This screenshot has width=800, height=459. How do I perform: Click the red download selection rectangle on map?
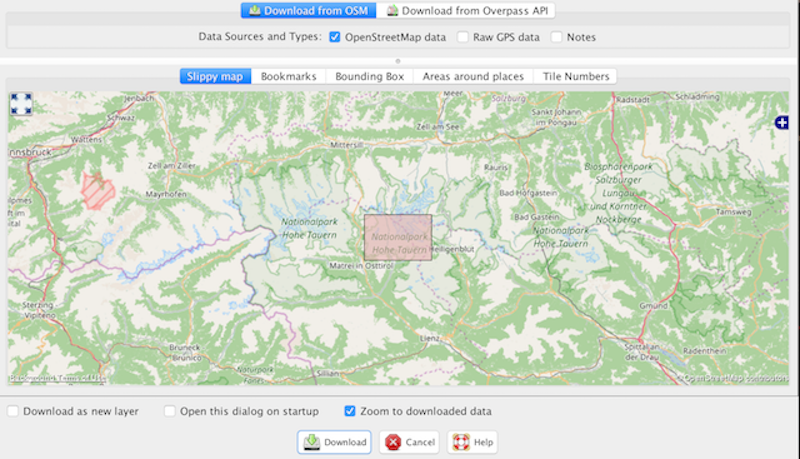(x=398, y=237)
